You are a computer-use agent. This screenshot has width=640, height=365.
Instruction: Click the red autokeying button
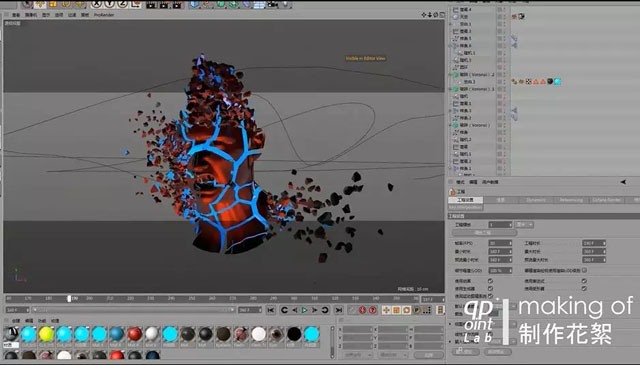coord(372,310)
